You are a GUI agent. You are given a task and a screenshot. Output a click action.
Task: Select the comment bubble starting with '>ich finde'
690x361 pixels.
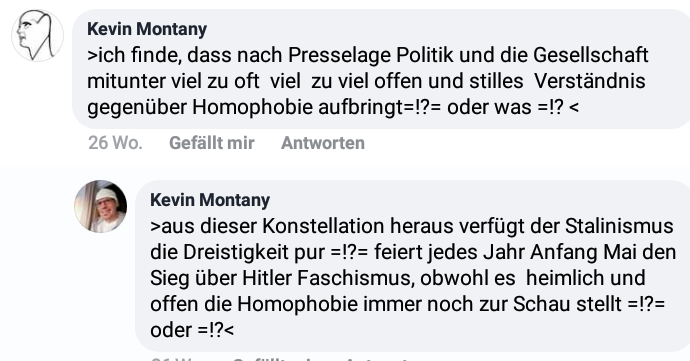click(381, 69)
